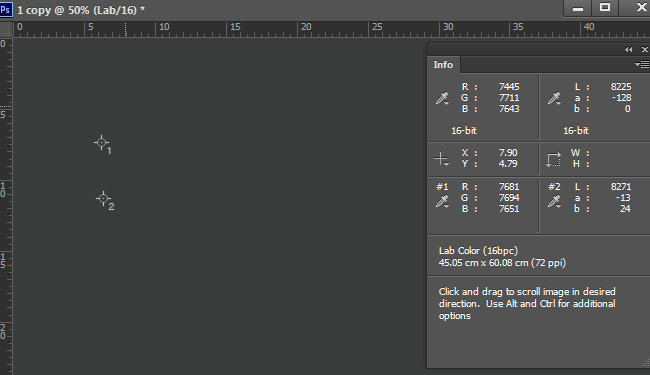
Task: Click the ruler origin corner box
Action: point(6,29)
